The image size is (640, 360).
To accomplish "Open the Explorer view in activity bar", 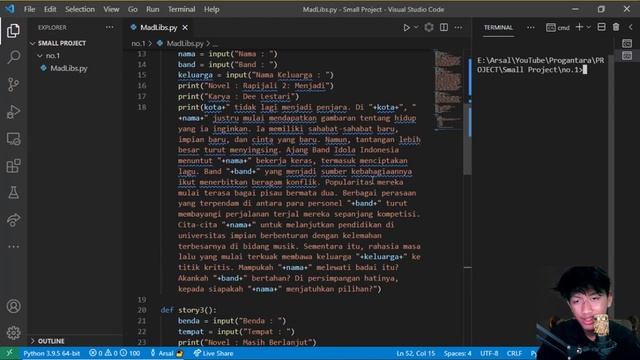I will tap(13, 31).
